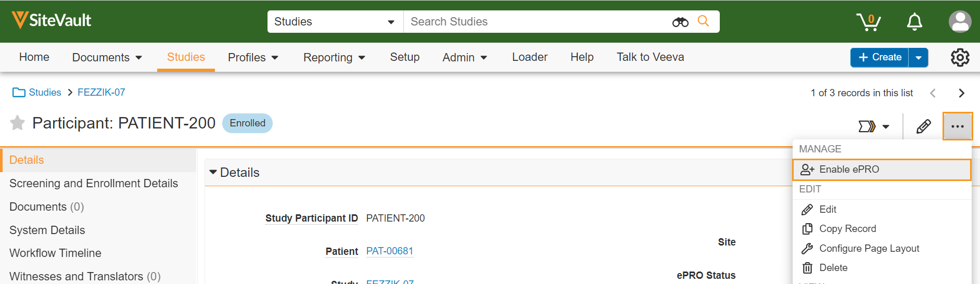The height and width of the screenshot is (284, 980).
Task: Click the pencil edit icon
Action: [923, 126]
